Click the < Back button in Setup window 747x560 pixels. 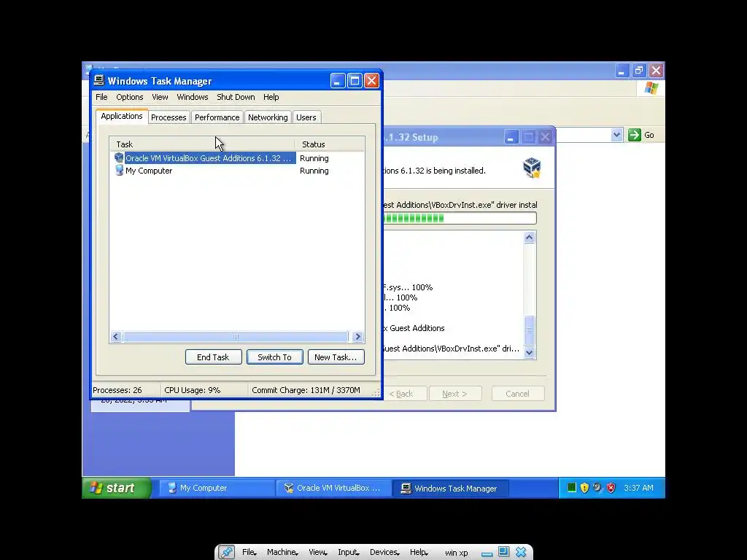point(404,394)
